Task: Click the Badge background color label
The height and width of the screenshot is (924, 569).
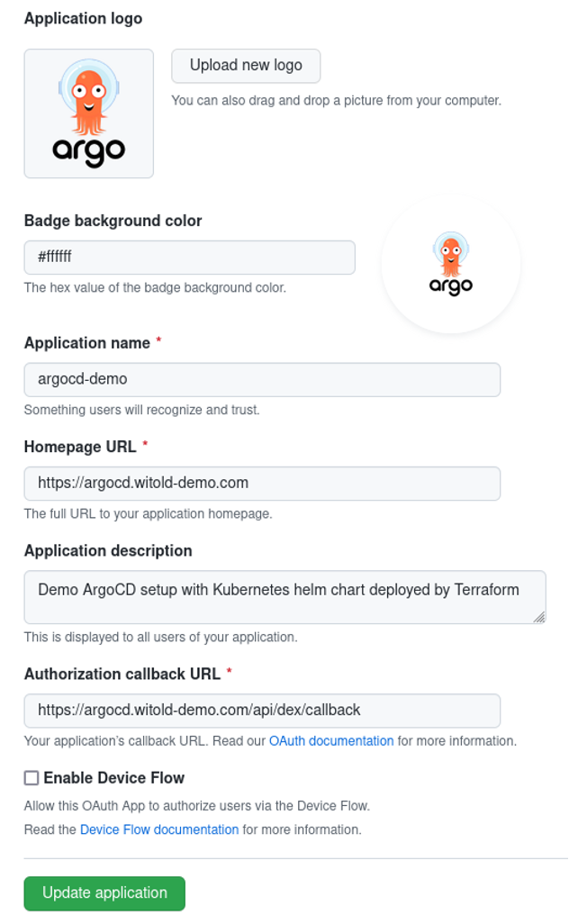Action: (x=113, y=221)
